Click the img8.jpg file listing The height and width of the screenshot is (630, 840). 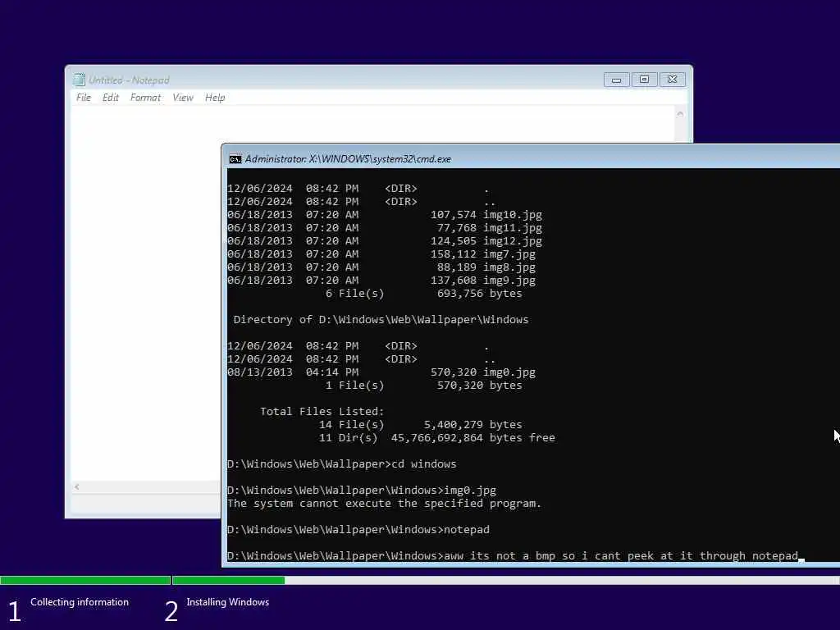[x=381, y=267]
